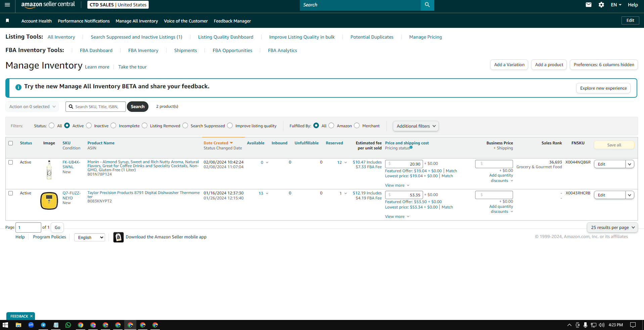Open Zoom from the taskbar
Viewport: 644px width, 330px height.
tap(31, 325)
